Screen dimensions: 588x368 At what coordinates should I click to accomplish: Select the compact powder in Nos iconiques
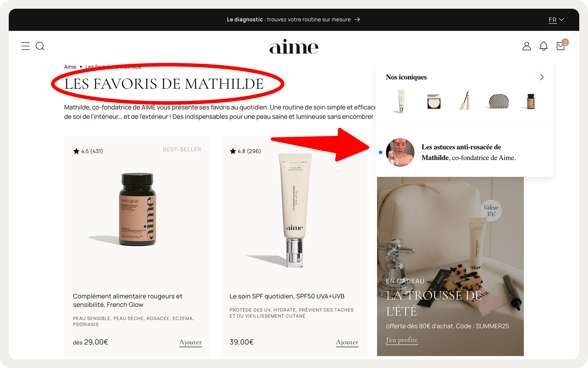pos(434,101)
